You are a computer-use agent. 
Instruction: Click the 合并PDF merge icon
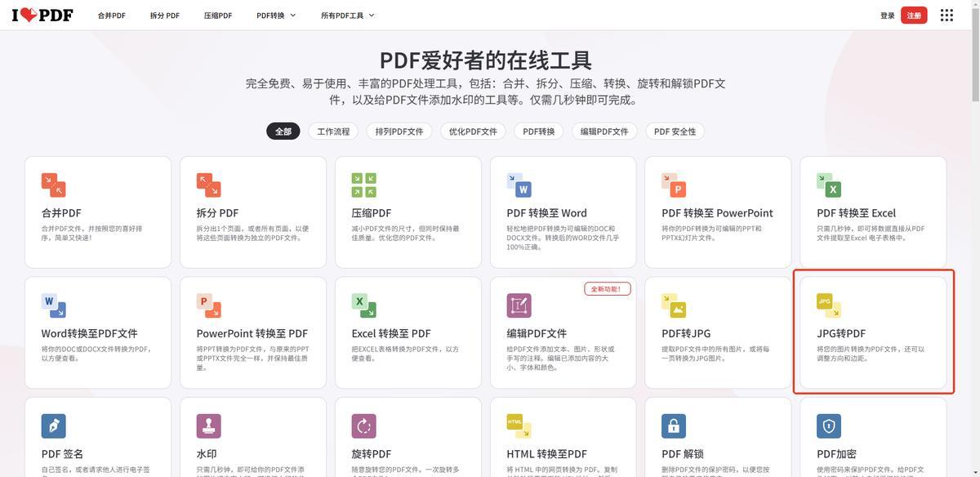[x=53, y=185]
